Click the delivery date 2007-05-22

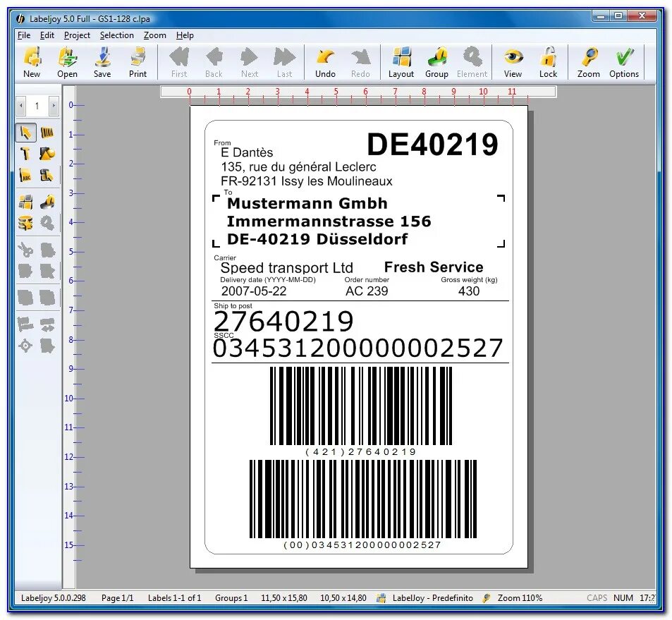[254, 291]
